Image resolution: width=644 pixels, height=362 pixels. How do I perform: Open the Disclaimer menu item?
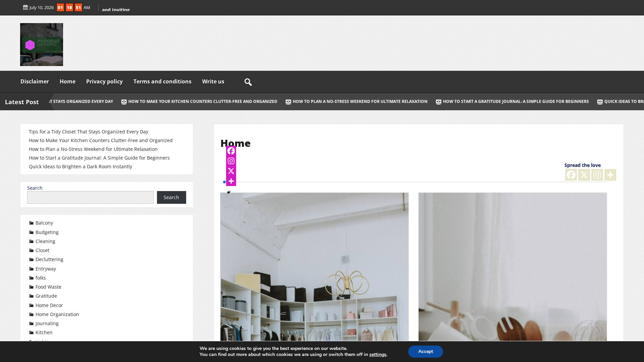(x=35, y=81)
